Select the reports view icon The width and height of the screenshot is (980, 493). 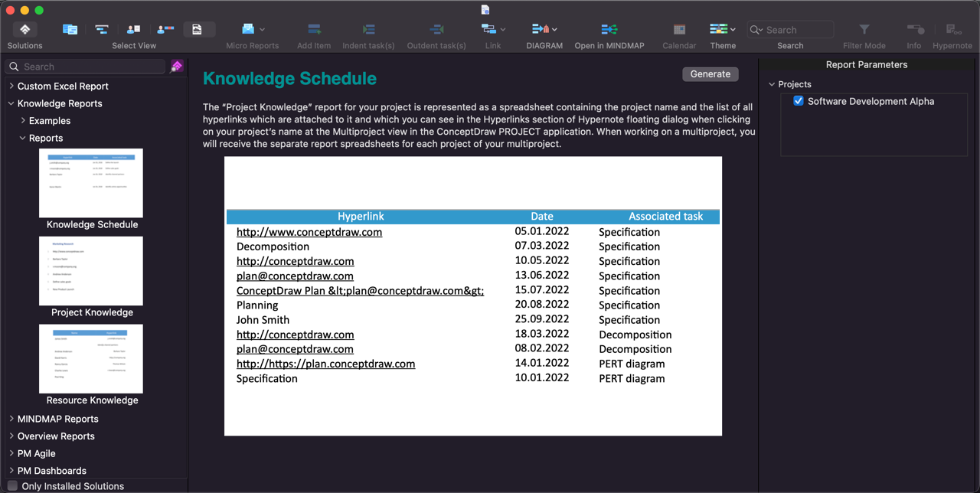198,29
